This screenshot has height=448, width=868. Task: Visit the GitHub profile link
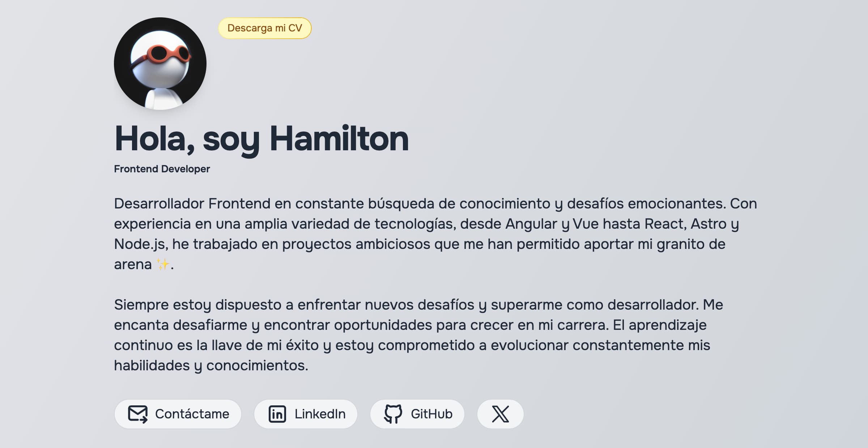(x=418, y=414)
